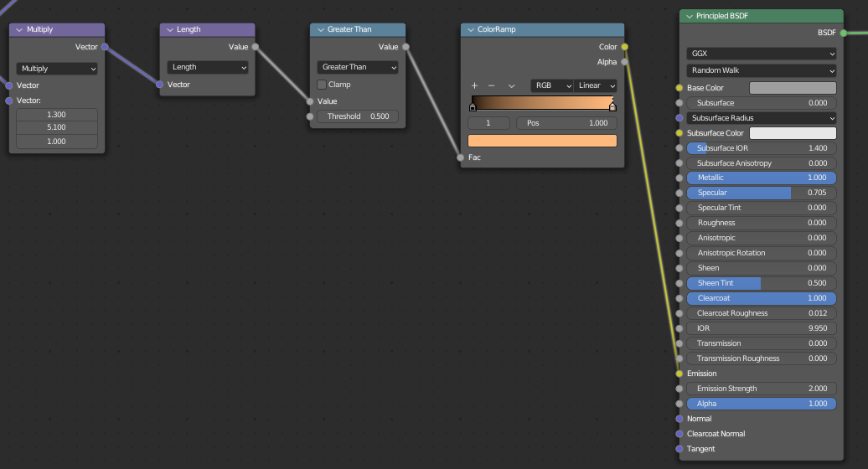Screen dimensions: 868x469
Task: Open the Random Walk subsurface method dropdown
Action: coord(761,70)
